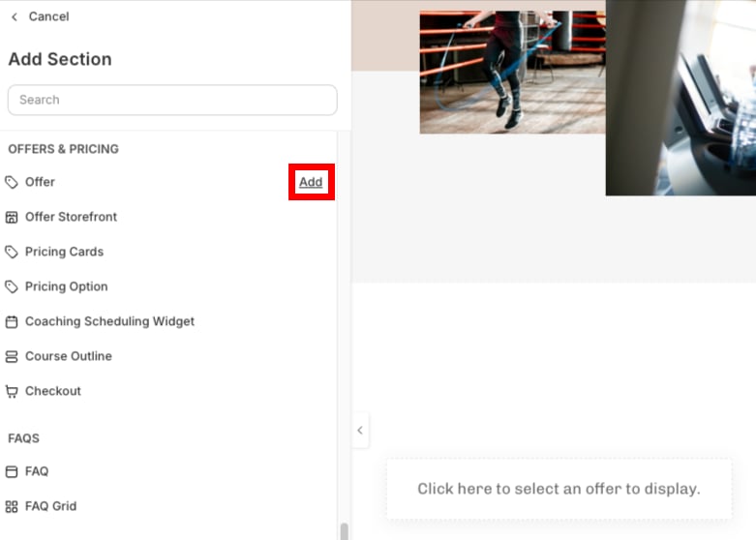This screenshot has width=756, height=540.
Task: Select the Course Outline section
Action: (168, 356)
